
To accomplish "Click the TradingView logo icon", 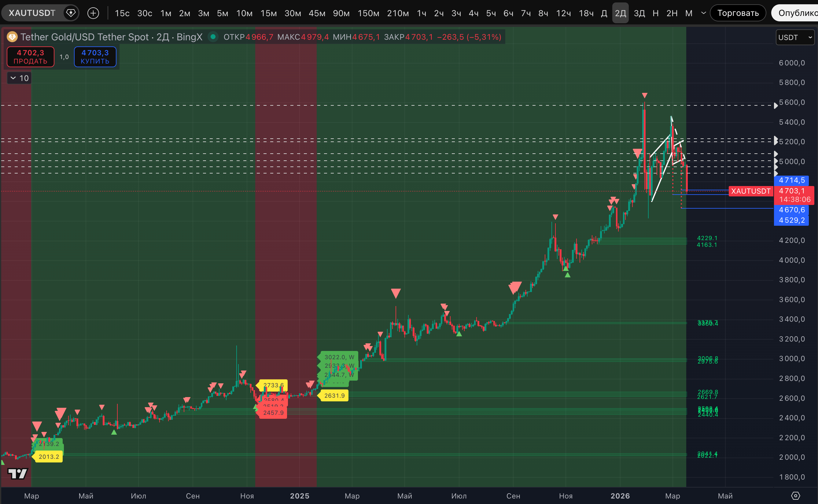I will click(18, 473).
